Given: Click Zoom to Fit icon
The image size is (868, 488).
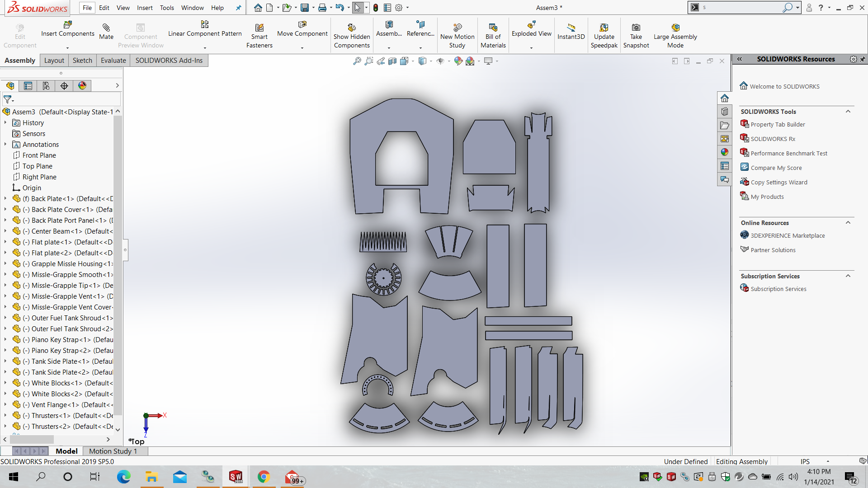Looking at the screenshot, I should click(357, 61).
